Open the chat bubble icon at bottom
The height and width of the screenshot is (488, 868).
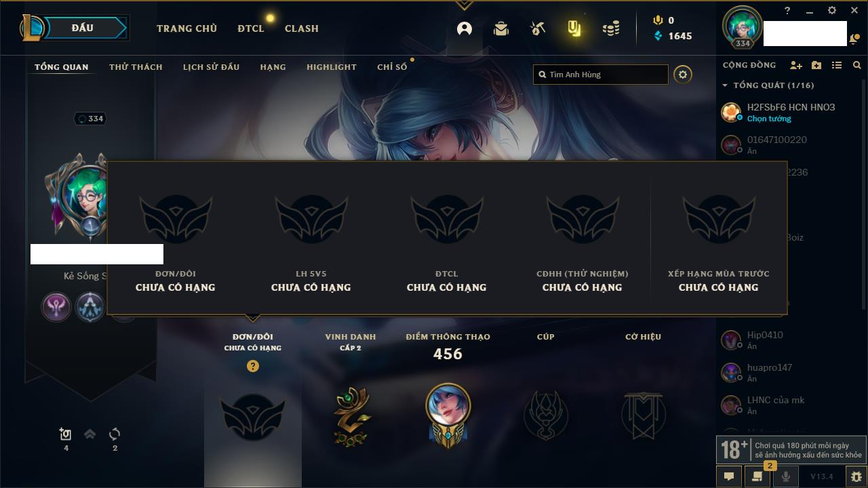pos(729,476)
